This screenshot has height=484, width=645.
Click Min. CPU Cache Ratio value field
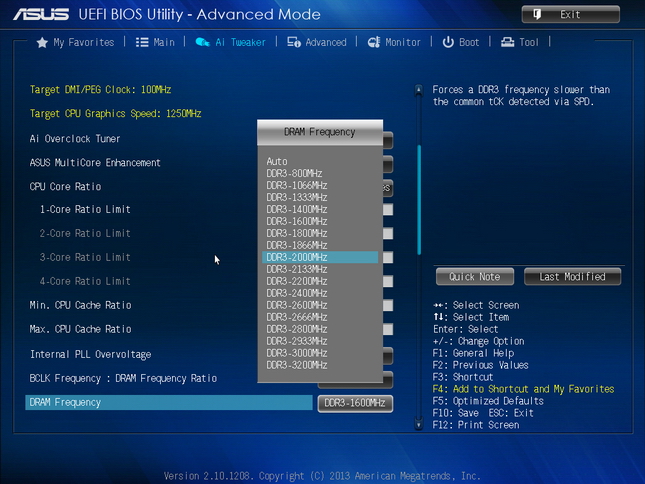pyautogui.click(x=387, y=305)
